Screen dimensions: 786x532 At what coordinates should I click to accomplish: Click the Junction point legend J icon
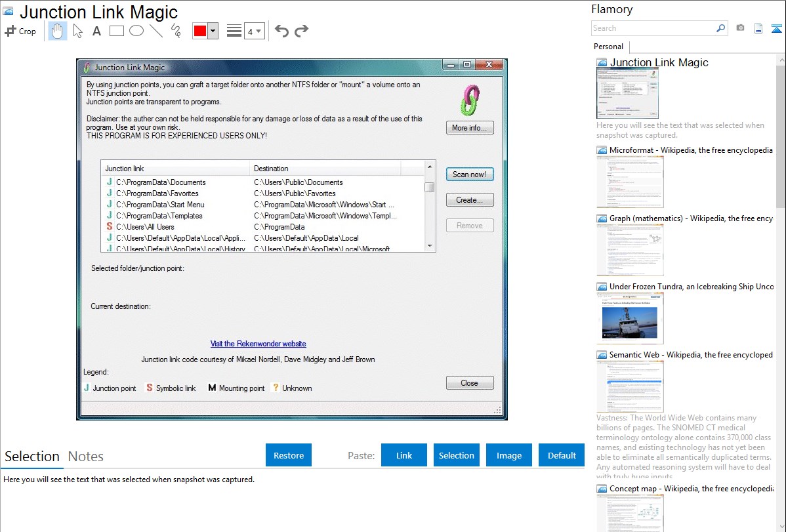click(x=87, y=388)
